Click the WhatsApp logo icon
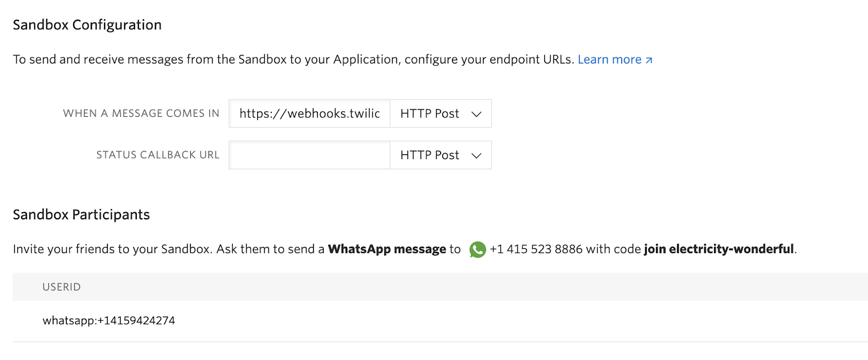Image resolution: width=868 pixels, height=360 pixels. point(477,249)
